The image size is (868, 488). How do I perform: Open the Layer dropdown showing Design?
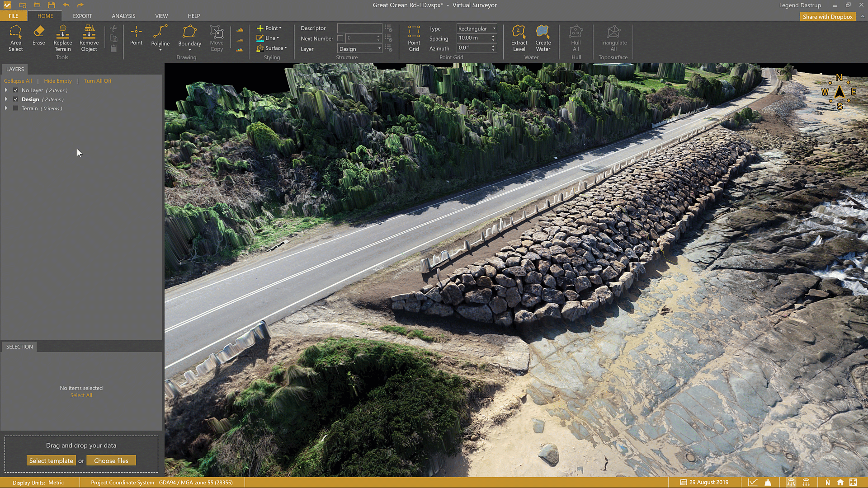point(360,49)
